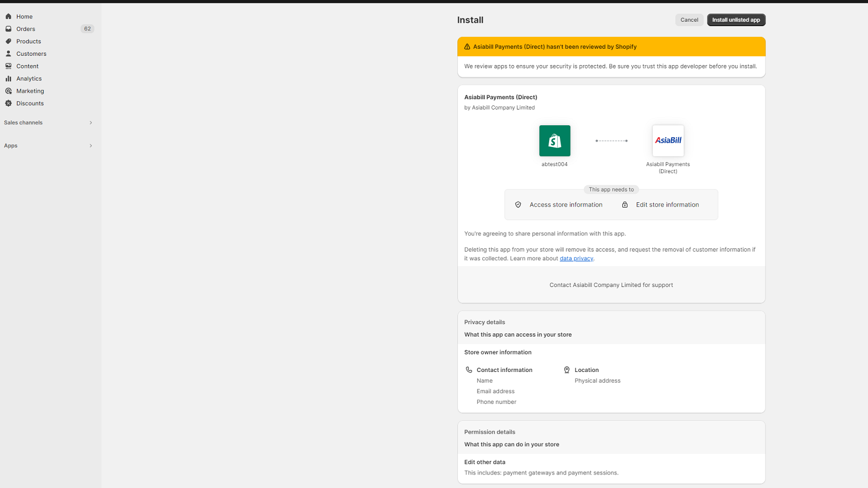Click the Cancel button
This screenshot has width=868, height=488.
(x=689, y=20)
